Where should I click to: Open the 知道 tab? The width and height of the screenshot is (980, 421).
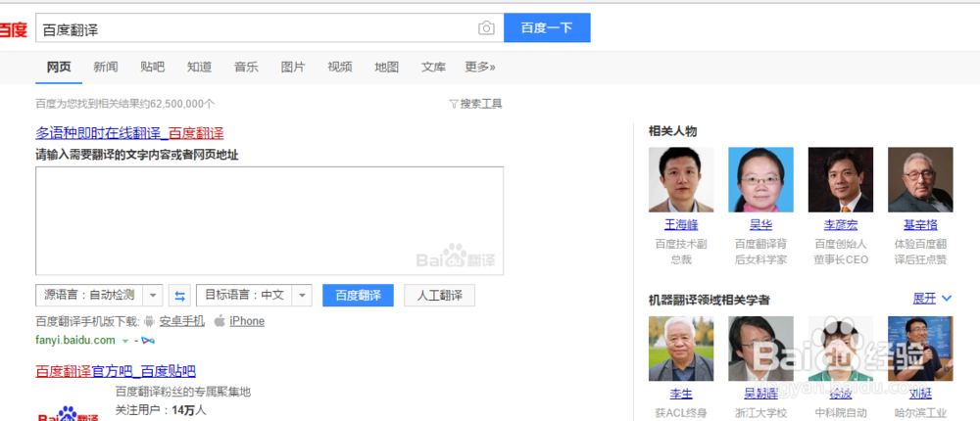click(x=199, y=68)
